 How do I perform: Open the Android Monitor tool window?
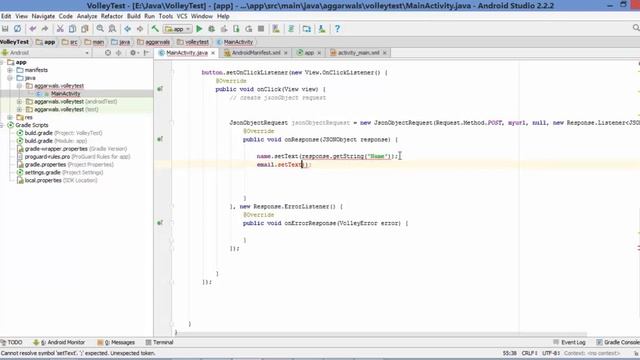pos(59,342)
